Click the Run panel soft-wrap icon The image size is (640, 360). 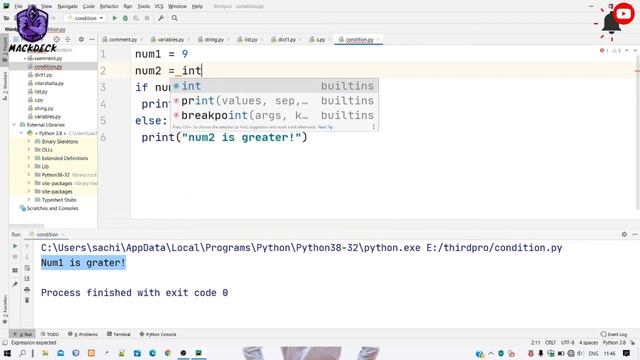[27, 268]
